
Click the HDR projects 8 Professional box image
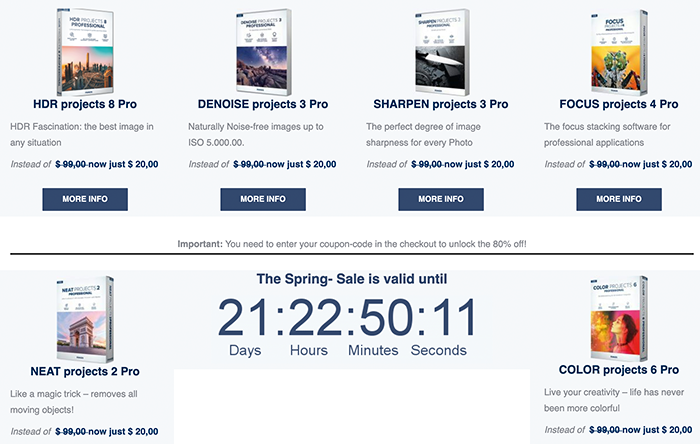click(85, 52)
